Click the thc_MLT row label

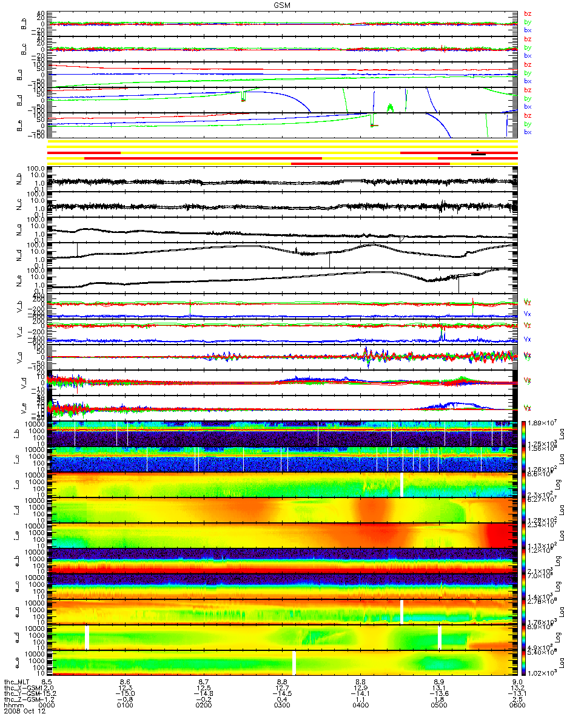tap(17, 682)
